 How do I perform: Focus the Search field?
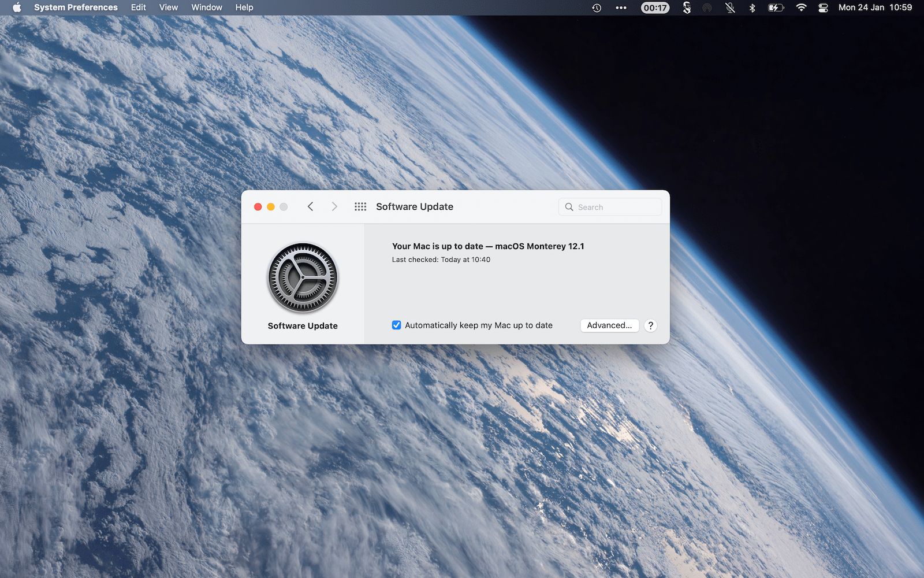[x=610, y=207]
